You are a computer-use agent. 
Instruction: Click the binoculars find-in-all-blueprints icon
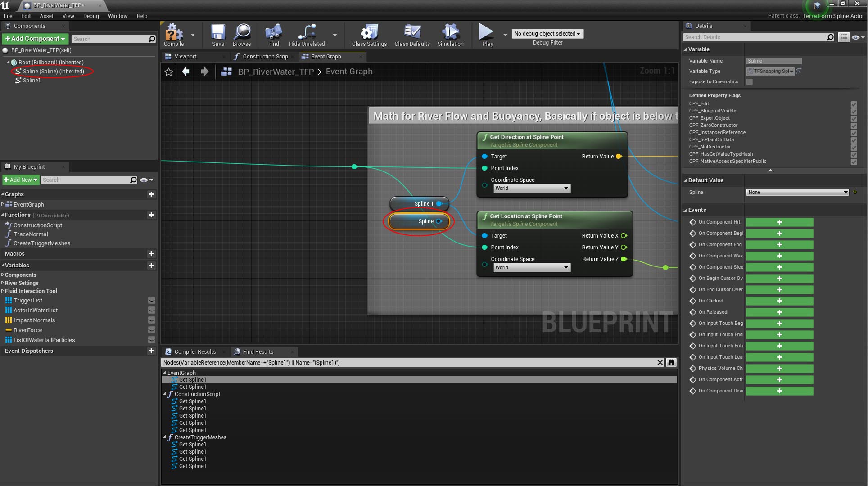671,362
